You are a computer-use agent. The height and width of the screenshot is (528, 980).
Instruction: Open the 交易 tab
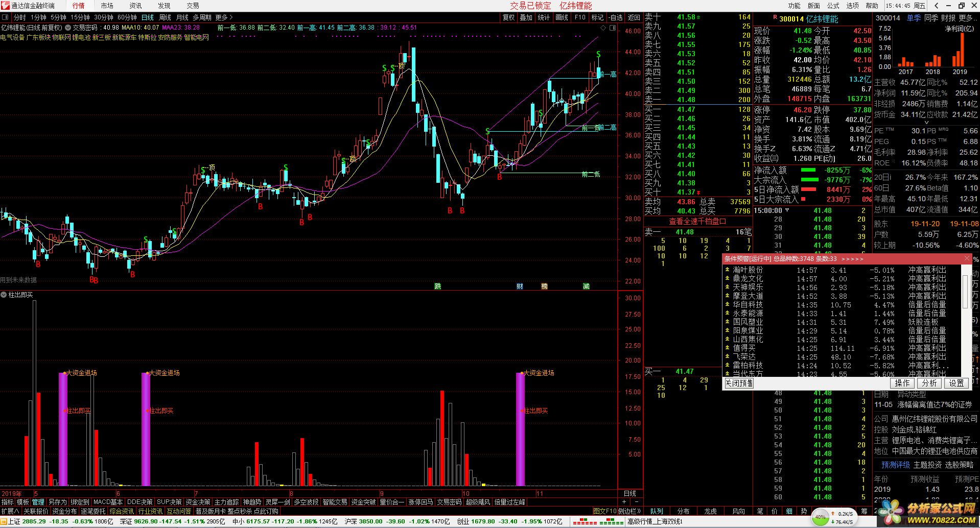pos(193,6)
